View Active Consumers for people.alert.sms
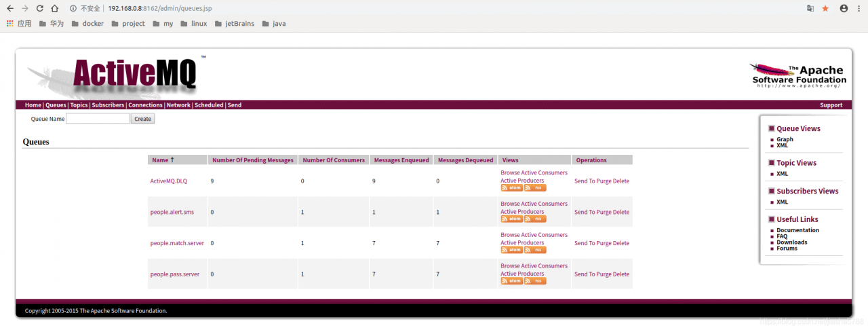The height and width of the screenshot is (330, 868). coord(545,204)
